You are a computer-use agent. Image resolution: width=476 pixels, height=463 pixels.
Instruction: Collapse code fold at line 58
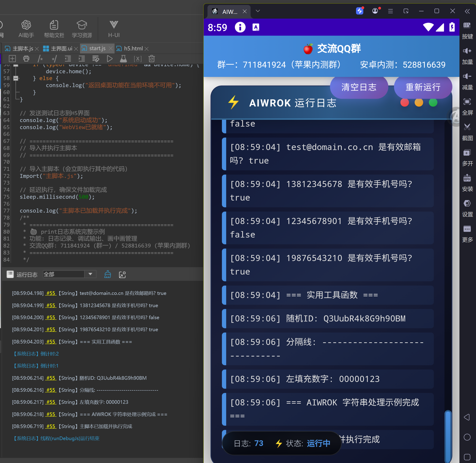click(x=16, y=78)
